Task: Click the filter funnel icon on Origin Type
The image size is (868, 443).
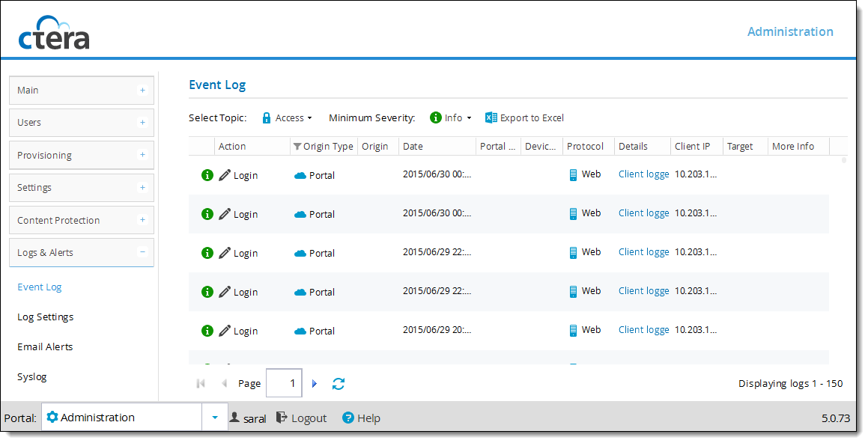Action: (297, 147)
